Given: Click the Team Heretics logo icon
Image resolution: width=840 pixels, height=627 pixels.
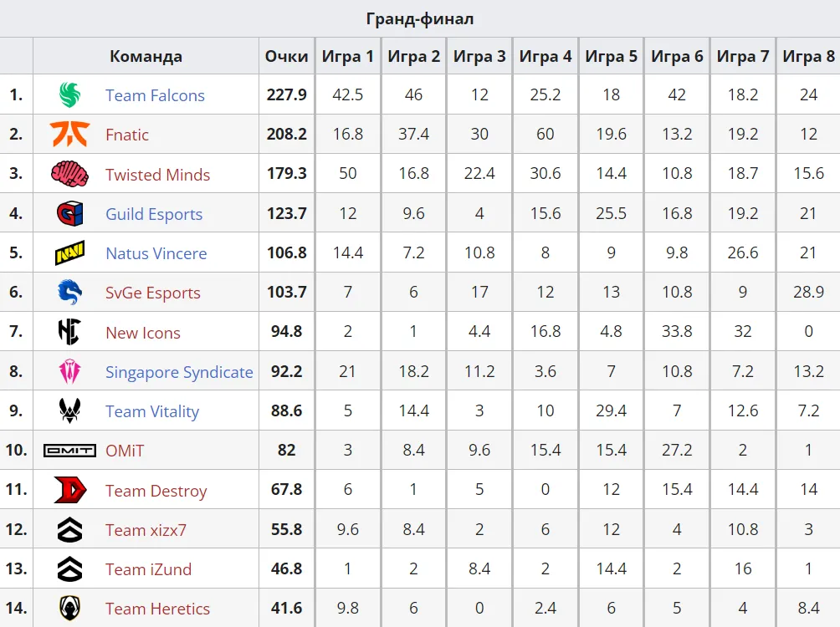Looking at the screenshot, I should click(69, 609).
